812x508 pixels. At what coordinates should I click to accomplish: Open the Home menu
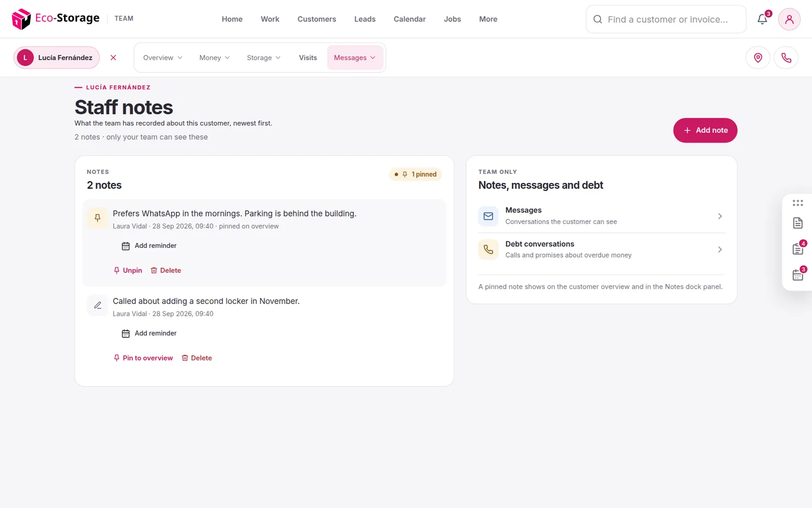[232, 19]
